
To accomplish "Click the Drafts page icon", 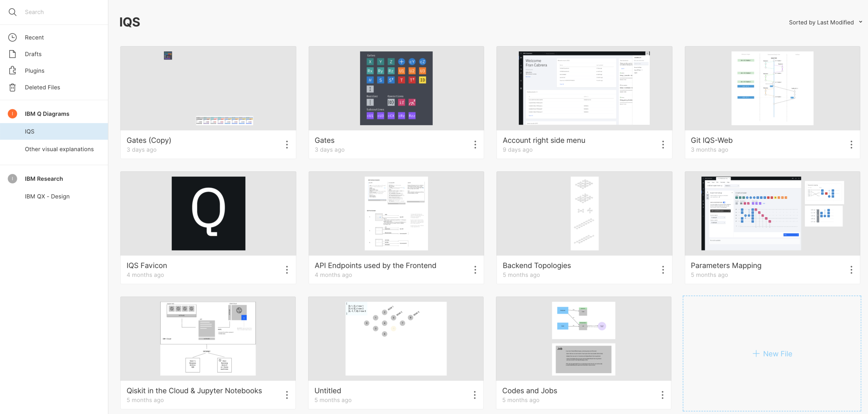I will pyautogui.click(x=12, y=54).
